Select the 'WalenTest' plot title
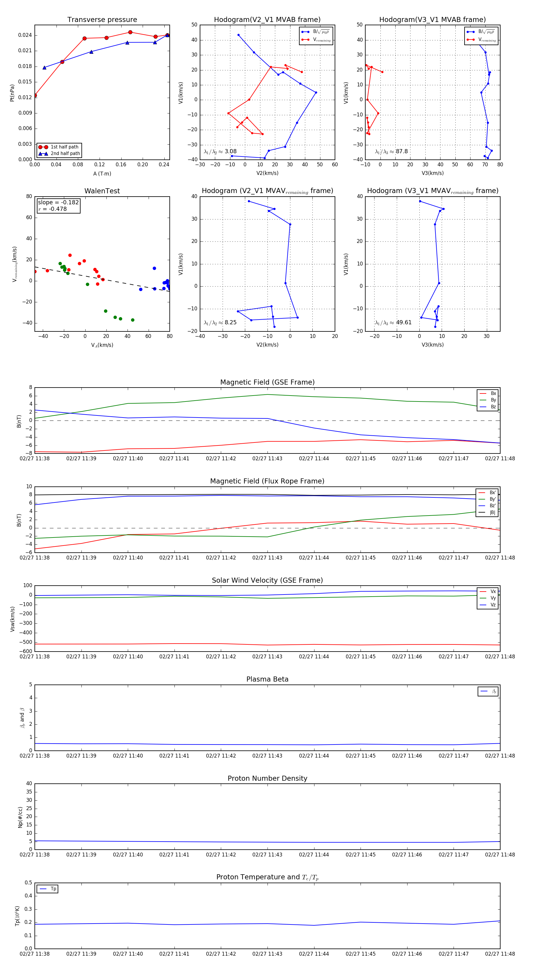The height and width of the screenshot is (980, 535). [x=102, y=191]
